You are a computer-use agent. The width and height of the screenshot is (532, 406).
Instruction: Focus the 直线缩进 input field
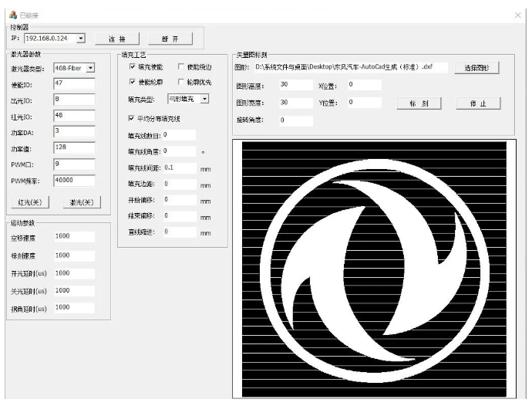(180, 232)
